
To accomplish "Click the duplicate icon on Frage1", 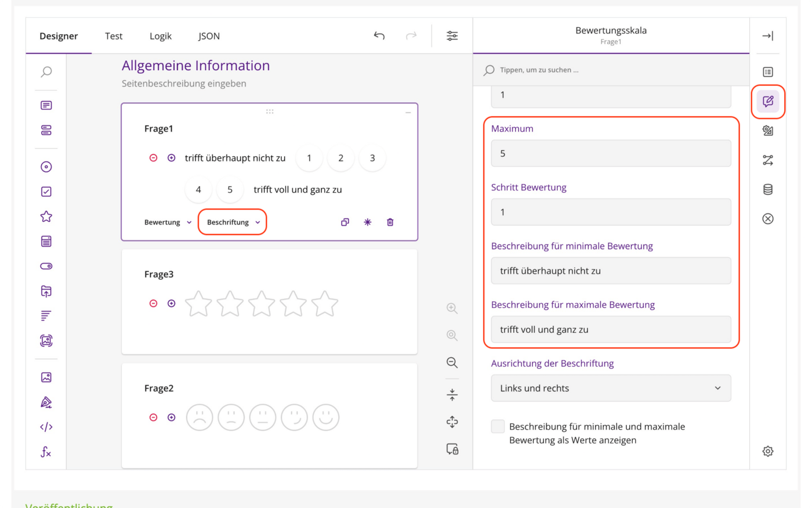I will pos(345,222).
